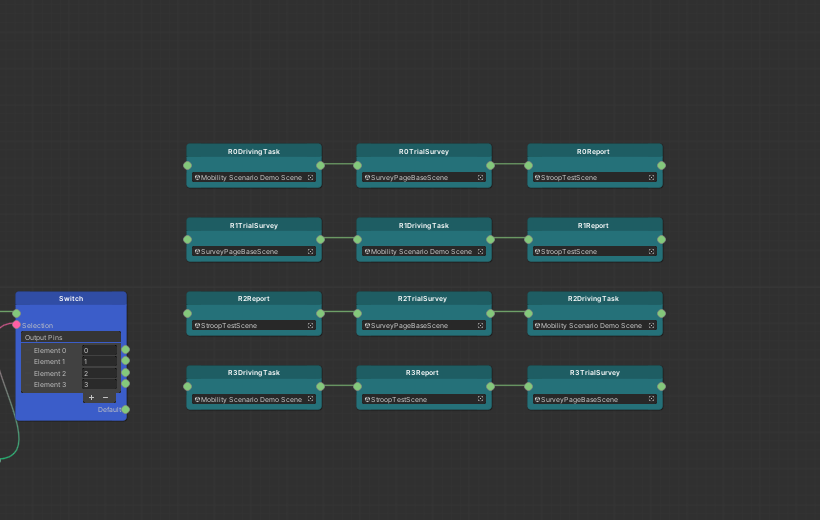The image size is (820, 520).
Task: Add an output pin with plus button
Action: 92,398
